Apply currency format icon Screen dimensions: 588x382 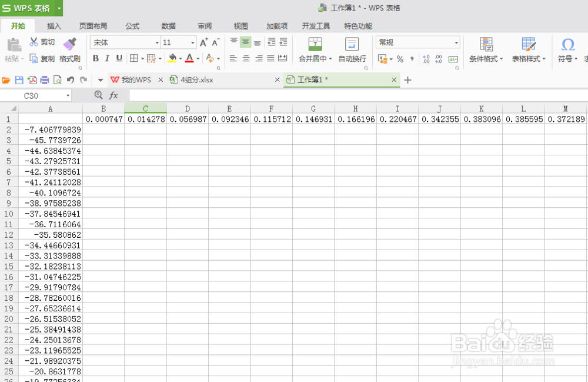coord(383,59)
